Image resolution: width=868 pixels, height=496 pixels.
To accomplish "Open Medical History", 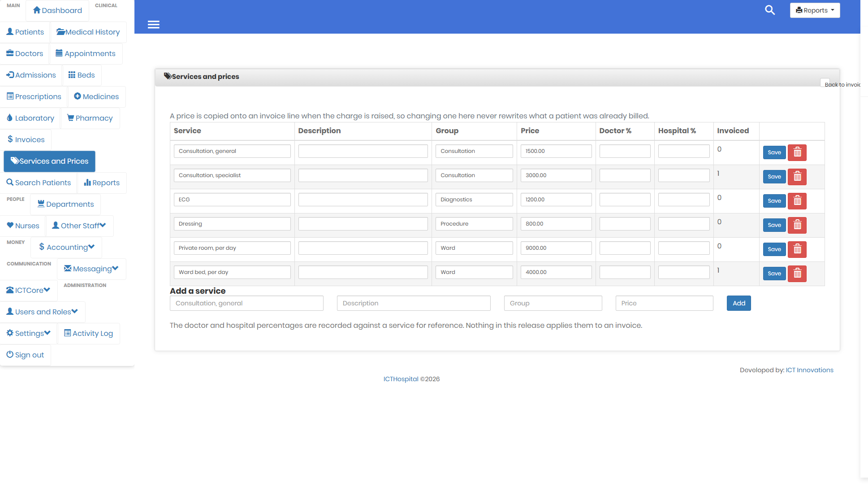I will coord(88,32).
